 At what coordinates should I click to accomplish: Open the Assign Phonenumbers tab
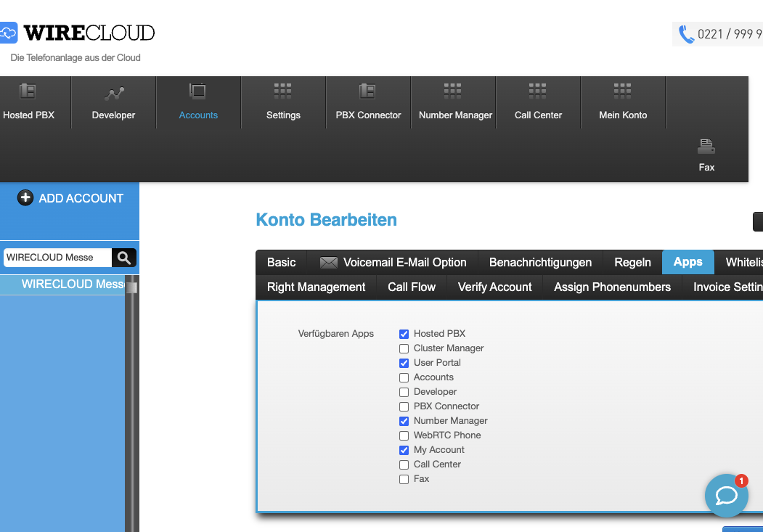tap(612, 287)
